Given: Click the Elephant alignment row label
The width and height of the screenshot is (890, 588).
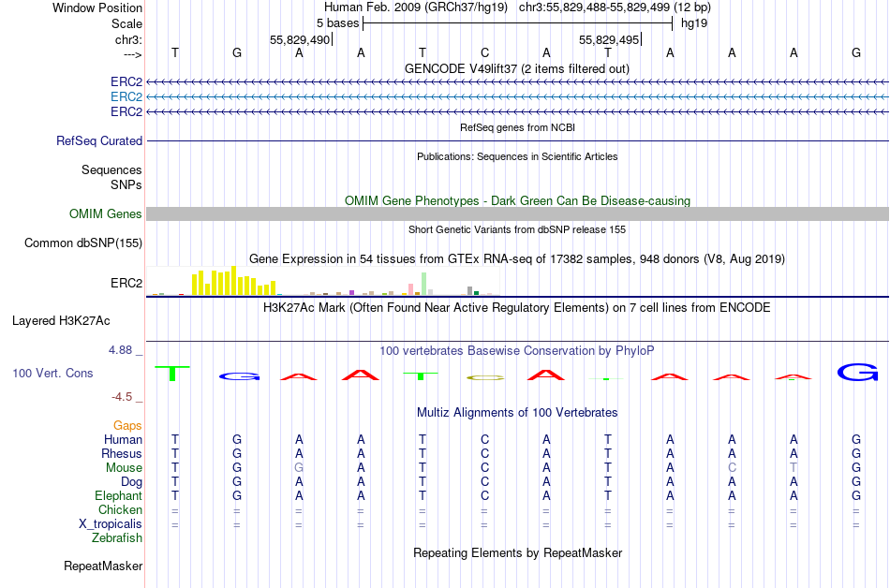Looking at the screenshot, I should [x=118, y=495].
